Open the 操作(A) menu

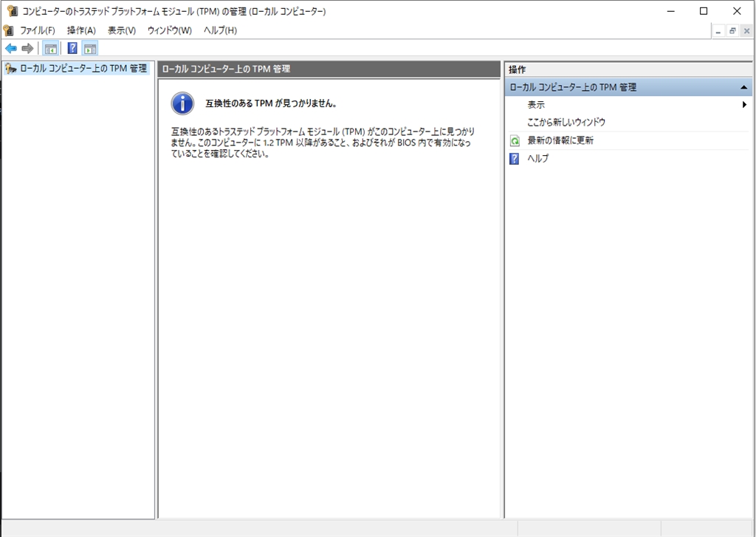(x=81, y=30)
